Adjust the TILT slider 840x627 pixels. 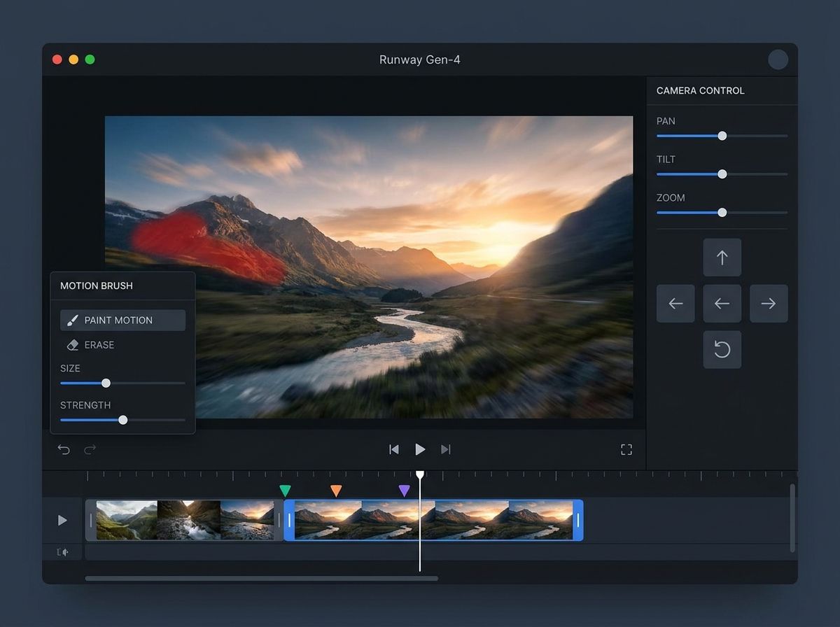722,174
